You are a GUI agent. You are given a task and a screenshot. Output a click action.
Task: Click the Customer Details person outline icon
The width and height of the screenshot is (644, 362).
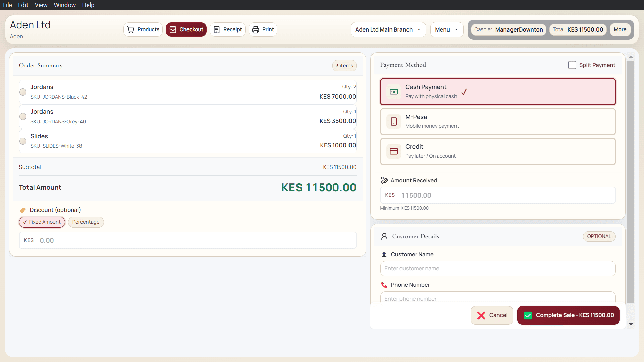click(x=384, y=236)
